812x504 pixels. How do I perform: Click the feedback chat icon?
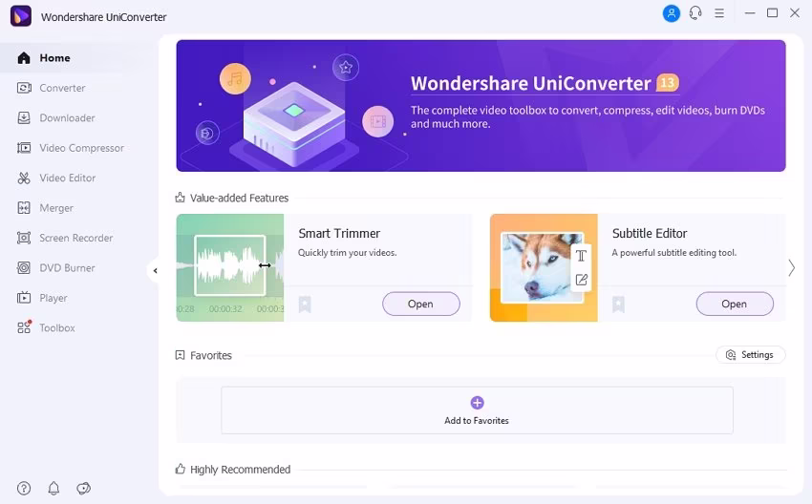[83, 488]
